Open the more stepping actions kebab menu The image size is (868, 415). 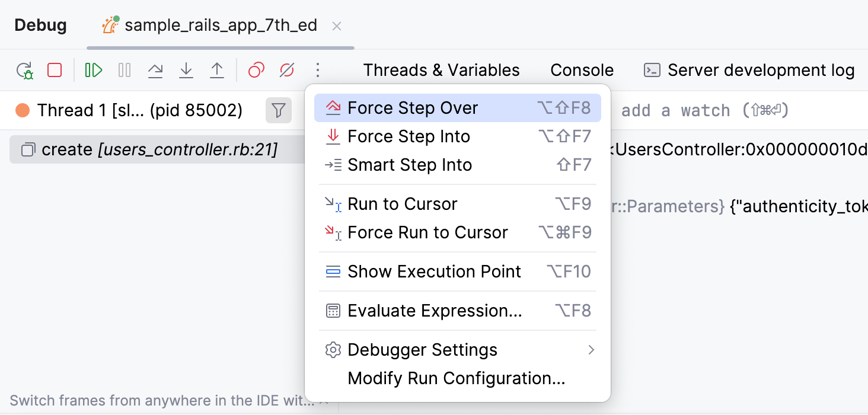(318, 70)
